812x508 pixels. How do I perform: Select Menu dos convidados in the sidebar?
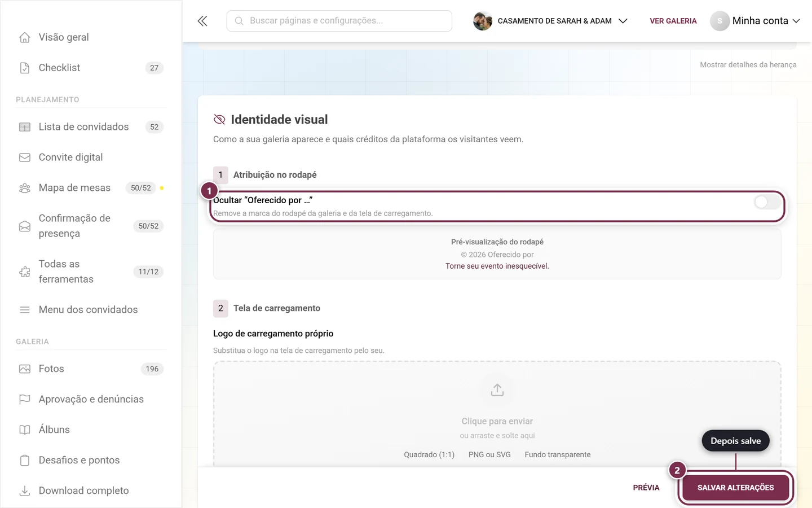coord(91,310)
